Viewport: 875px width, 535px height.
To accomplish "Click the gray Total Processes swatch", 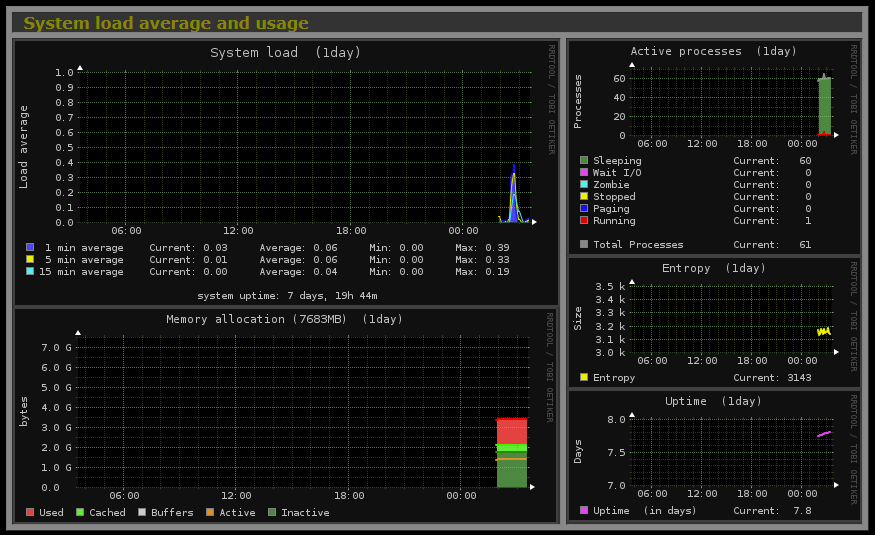I will tap(584, 244).
